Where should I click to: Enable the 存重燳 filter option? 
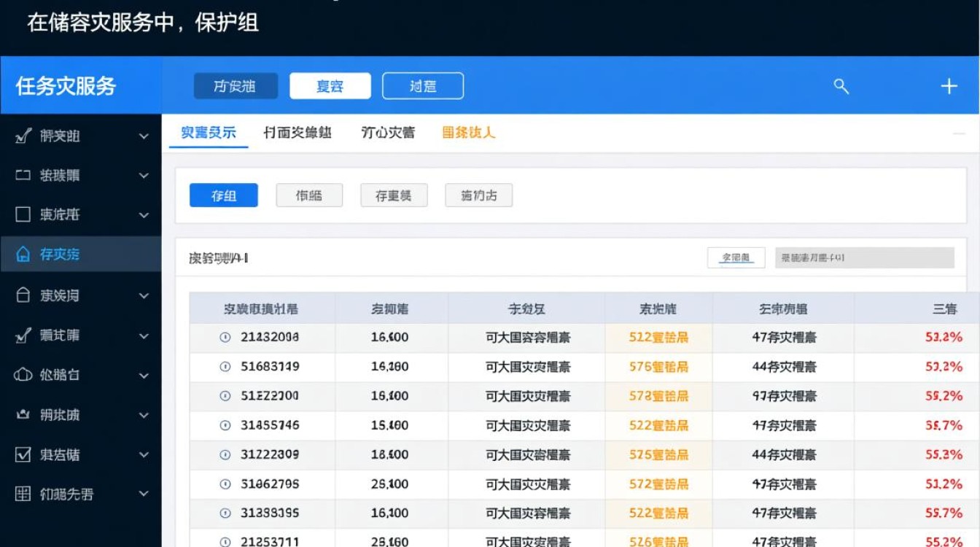[x=394, y=195]
